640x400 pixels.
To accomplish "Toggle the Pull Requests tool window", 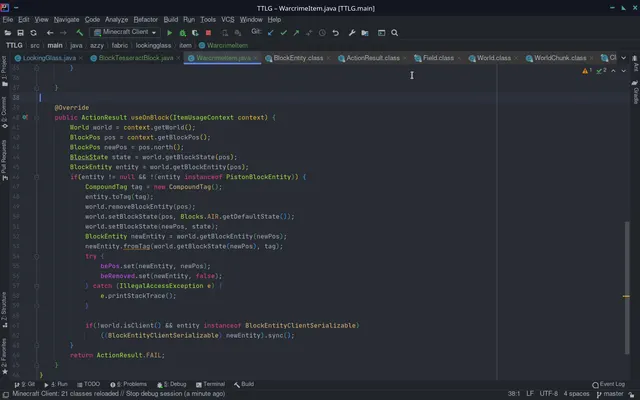I will point(4,160).
